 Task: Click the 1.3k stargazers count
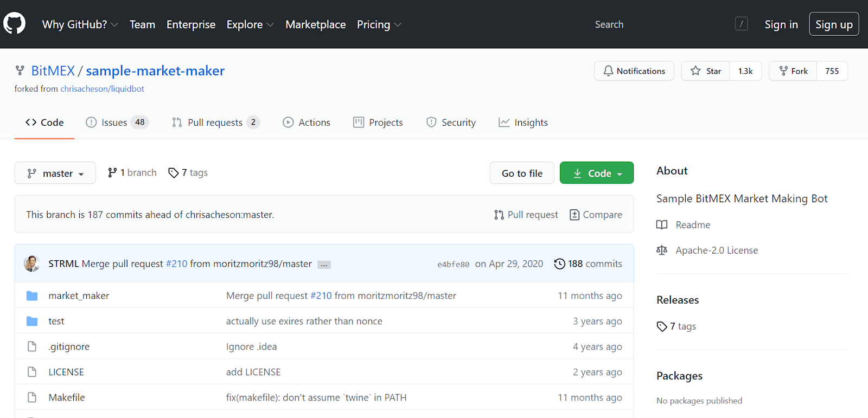point(745,71)
